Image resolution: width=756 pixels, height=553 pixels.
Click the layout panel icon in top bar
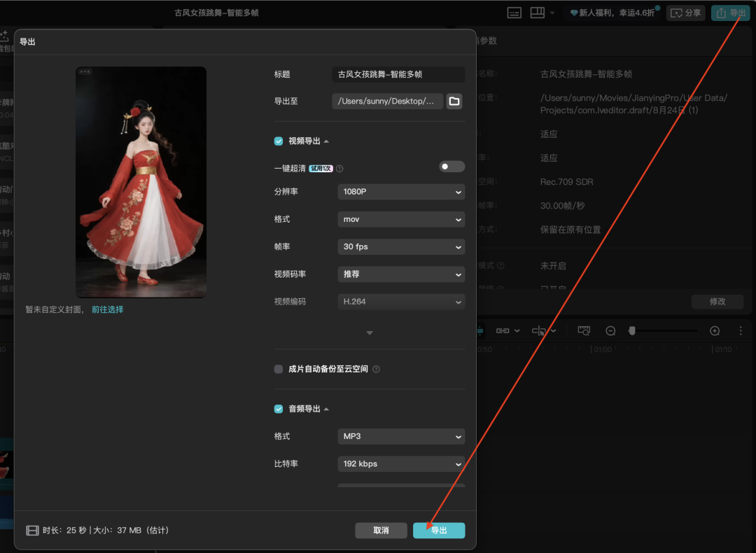click(x=537, y=13)
